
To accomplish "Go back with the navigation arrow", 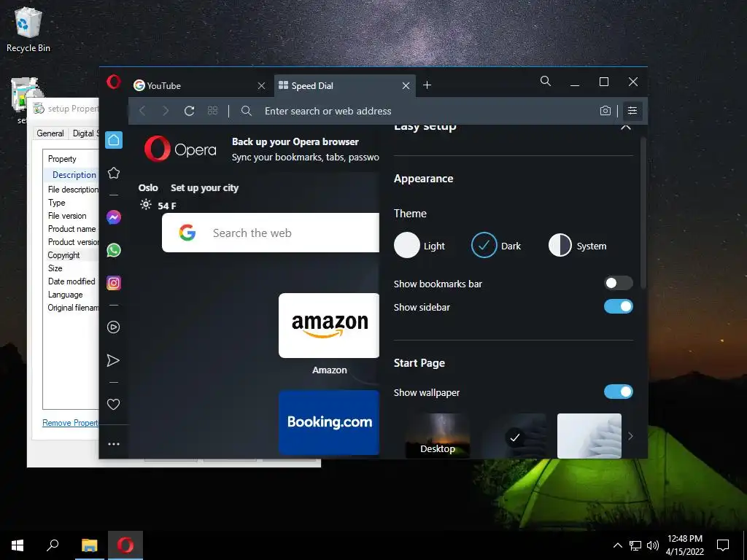I will tap(142, 111).
